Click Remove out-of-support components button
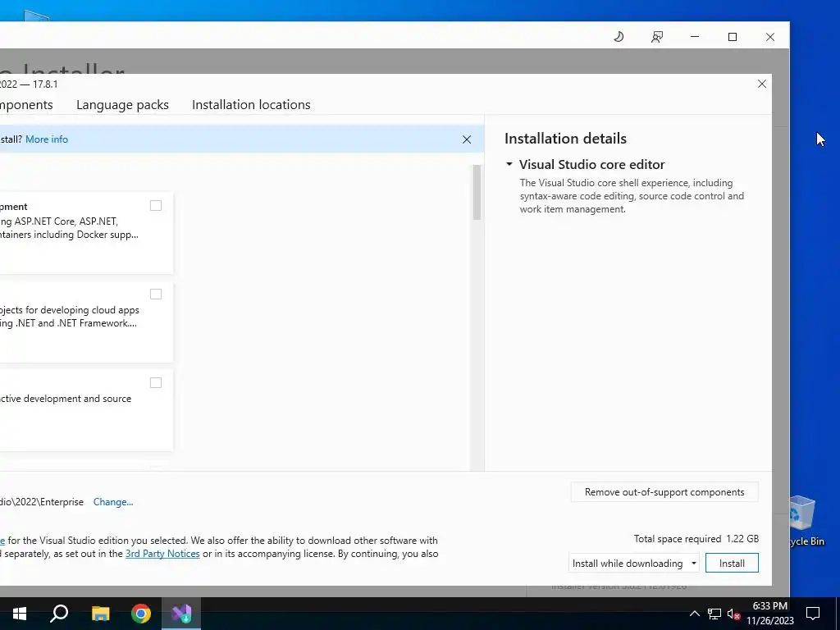The width and height of the screenshot is (840, 630). [664, 492]
